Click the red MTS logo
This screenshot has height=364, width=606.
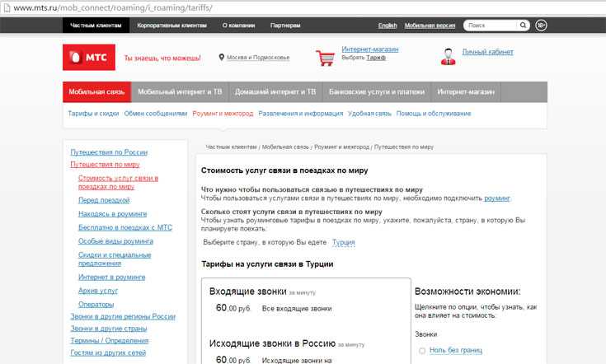pos(91,57)
